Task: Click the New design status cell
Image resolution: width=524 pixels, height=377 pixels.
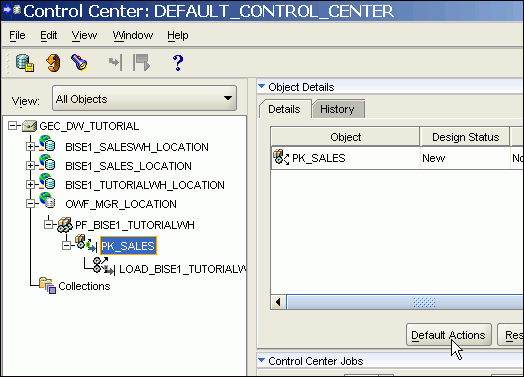Action: click(465, 158)
